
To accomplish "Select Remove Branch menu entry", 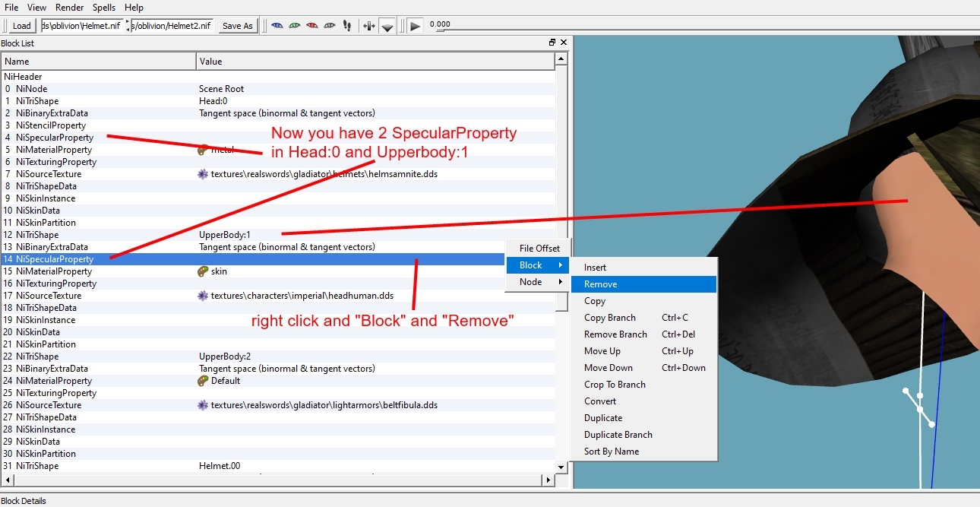I will pyautogui.click(x=643, y=334).
